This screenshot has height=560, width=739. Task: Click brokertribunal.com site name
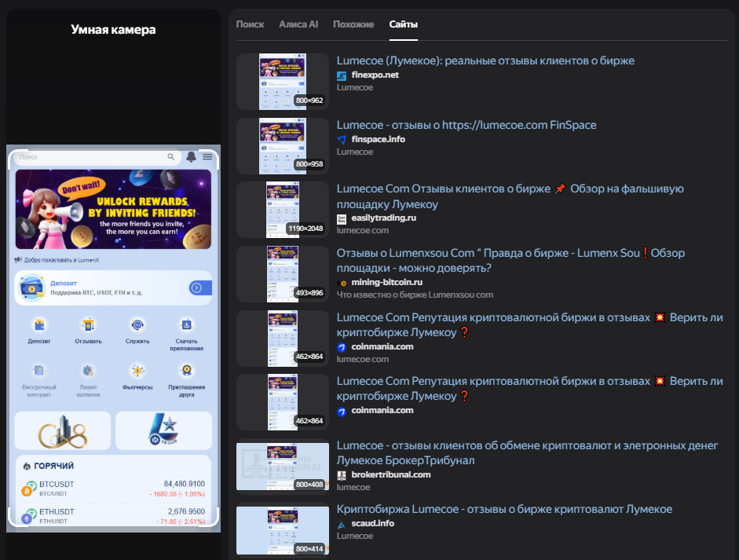pyautogui.click(x=391, y=474)
